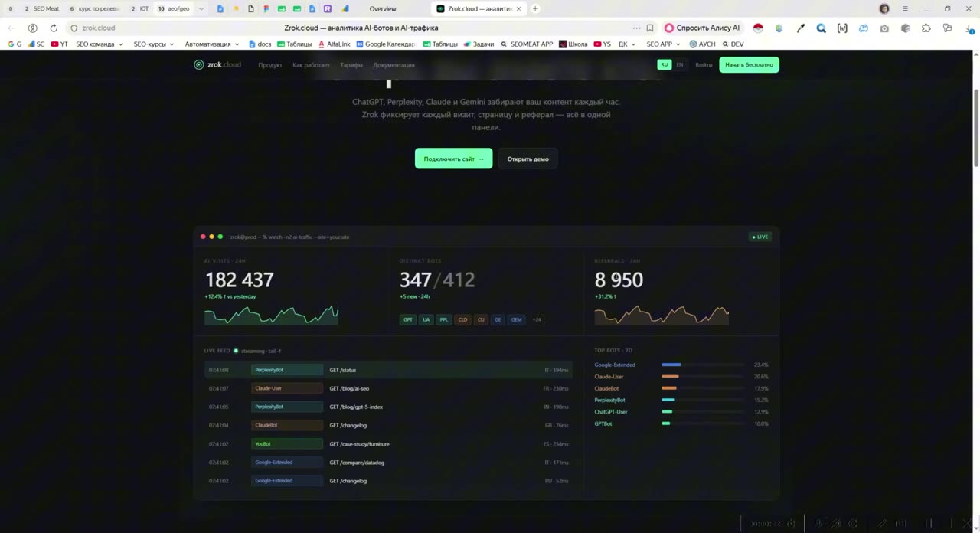The width and height of the screenshot is (980, 533).
Task: Expand the SEO APP bookmarks folder
Action: [664, 44]
